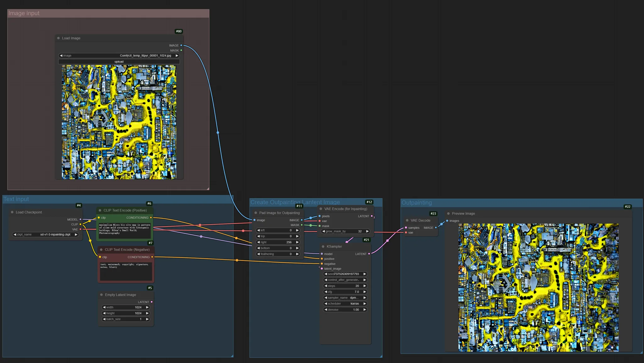Toggle collapse dot of the Preview Image node
644x363 pixels.
coord(448,213)
